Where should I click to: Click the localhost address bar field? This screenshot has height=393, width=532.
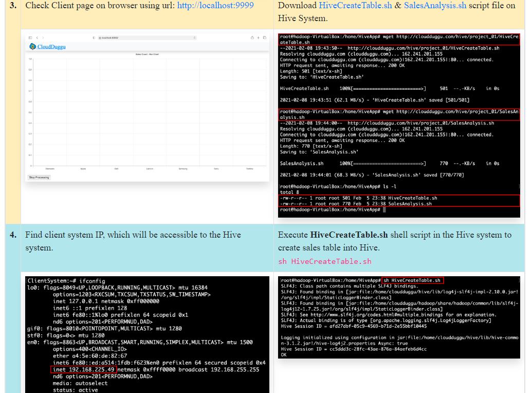[144, 38]
